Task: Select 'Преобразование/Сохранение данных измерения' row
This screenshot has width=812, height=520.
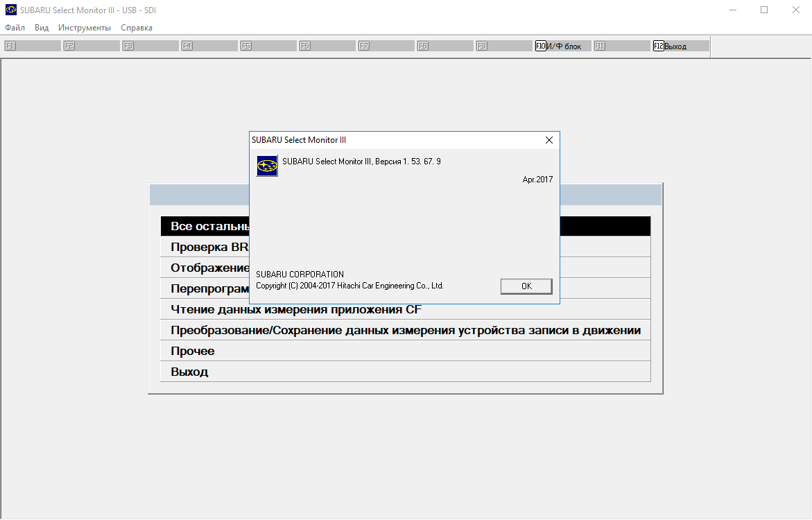Action: [406, 330]
